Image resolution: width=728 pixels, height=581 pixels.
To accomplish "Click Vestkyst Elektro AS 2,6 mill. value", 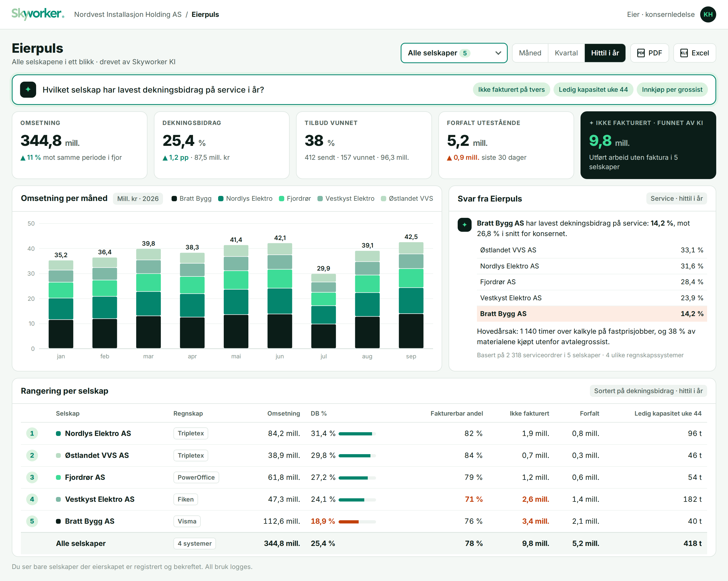I will (x=536, y=499).
